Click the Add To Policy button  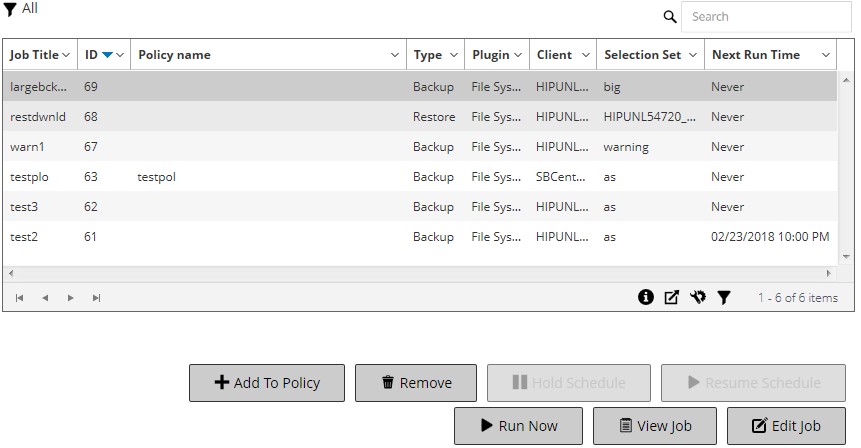[x=267, y=383]
